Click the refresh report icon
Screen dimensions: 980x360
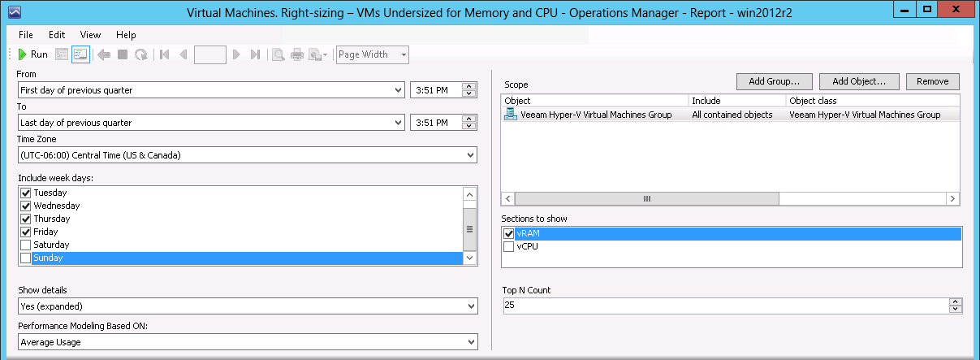[141, 54]
